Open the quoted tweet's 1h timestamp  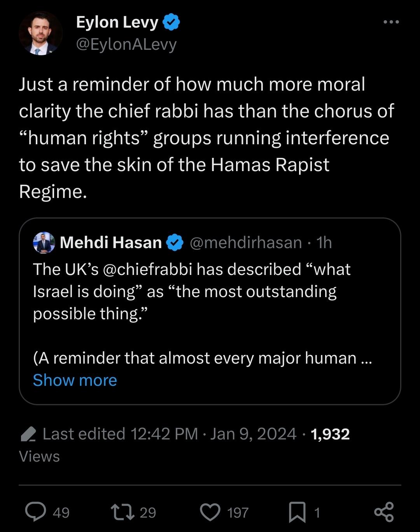[x=324, y=243]
